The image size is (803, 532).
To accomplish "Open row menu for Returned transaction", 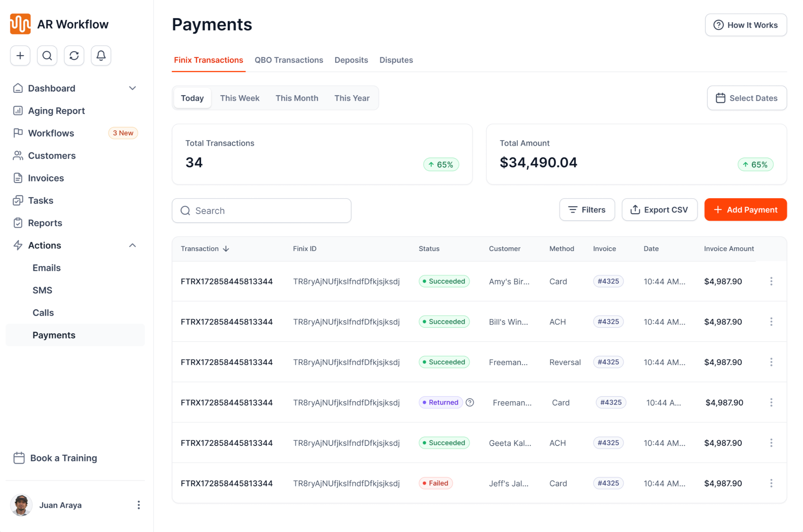I will pyautogui.click(x=771, y=402).
